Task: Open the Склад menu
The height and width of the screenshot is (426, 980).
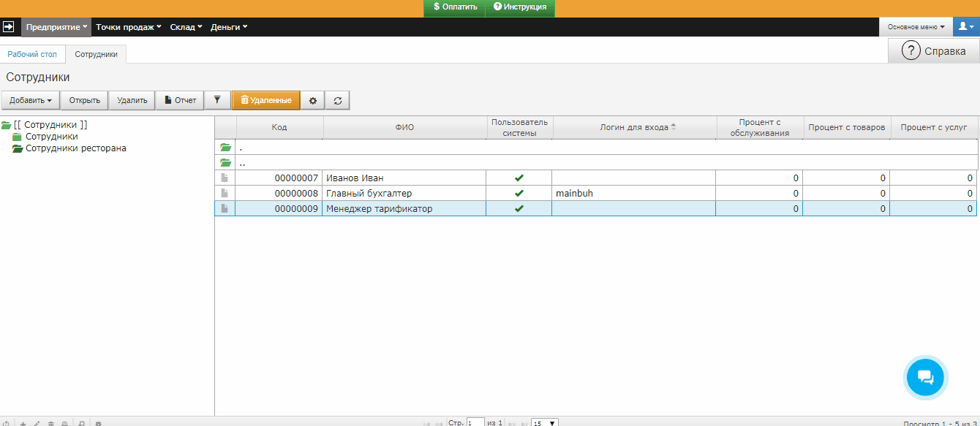Action: click(x=186, y=27)
